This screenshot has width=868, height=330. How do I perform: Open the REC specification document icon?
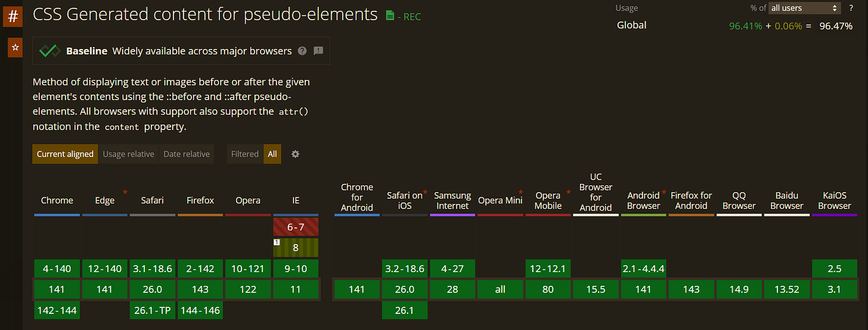[x=390, y=16]
